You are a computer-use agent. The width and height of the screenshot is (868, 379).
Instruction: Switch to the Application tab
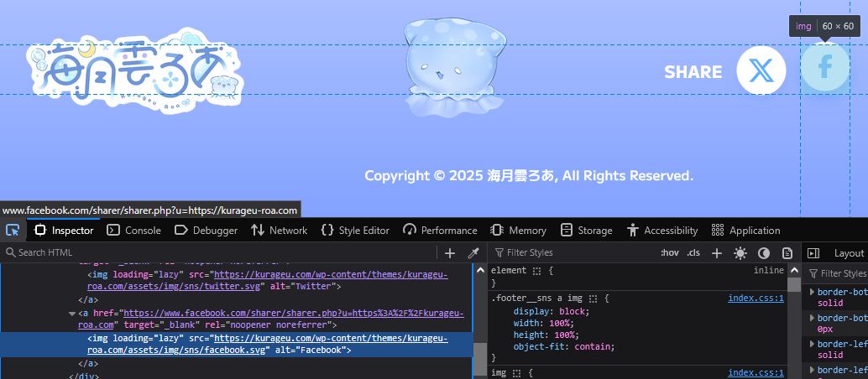click(x=745, y=230)
